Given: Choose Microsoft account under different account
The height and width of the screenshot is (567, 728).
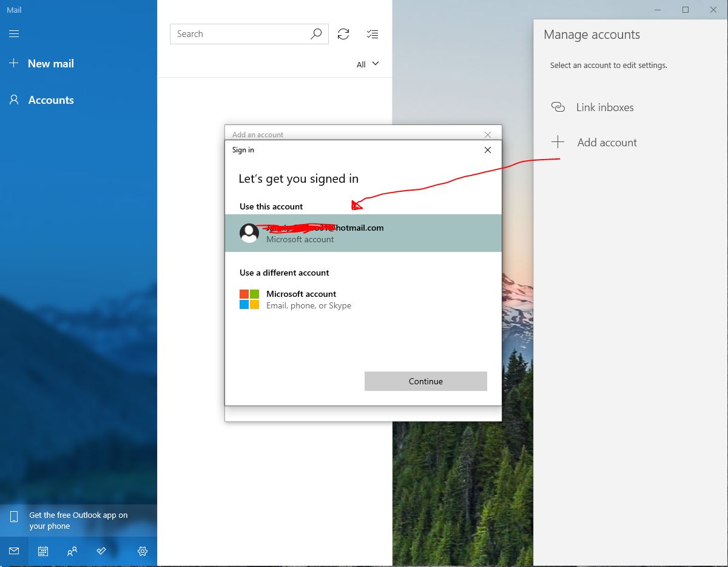Looking at the screenshot, I should [363, 299].
